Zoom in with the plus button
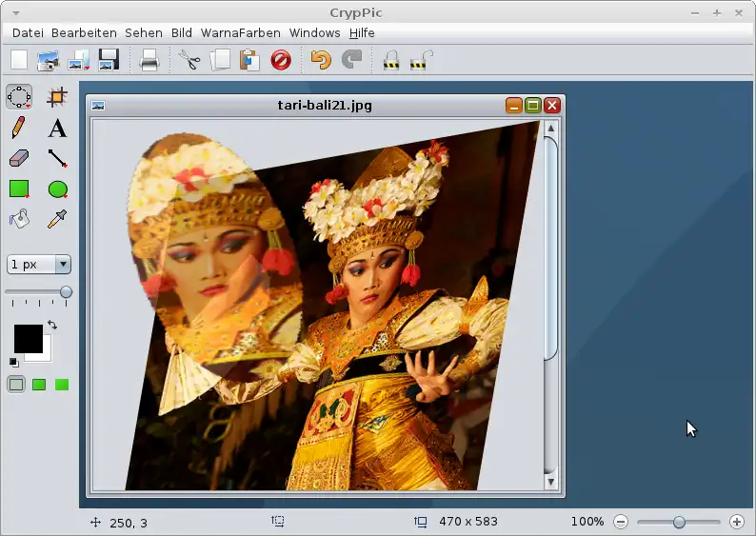The image size is (756, 536). tap(736, 522)
